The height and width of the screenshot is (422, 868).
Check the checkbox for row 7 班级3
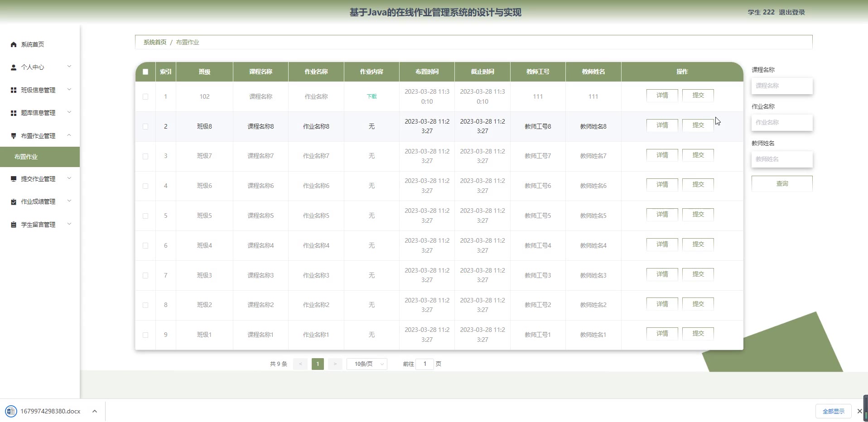tap(145, 275)
